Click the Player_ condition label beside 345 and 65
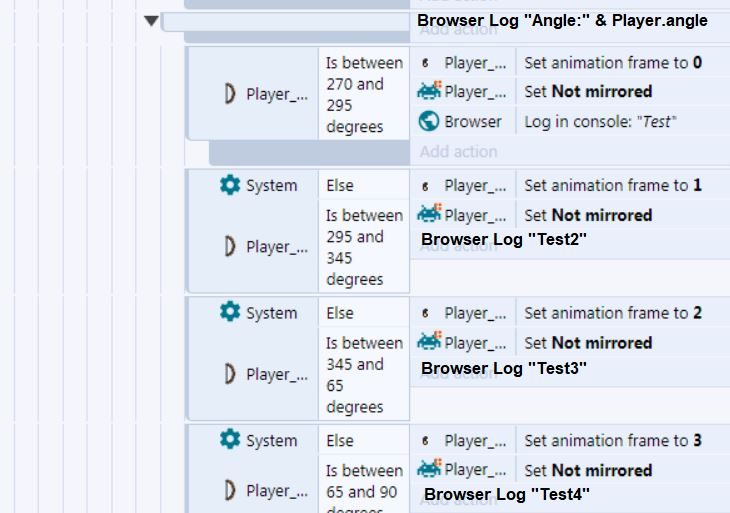Screen dimensions: 730x513 click(277, 374)
